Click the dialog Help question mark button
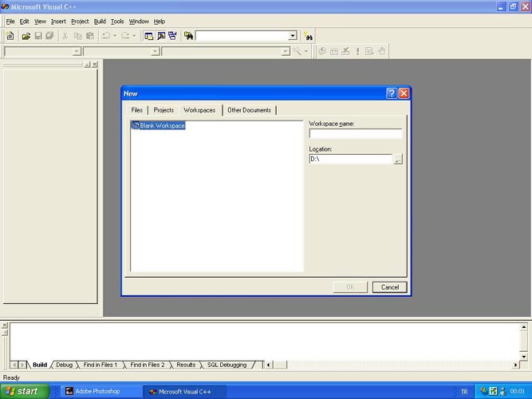532x399 pixels. click(x=392, y=93)
